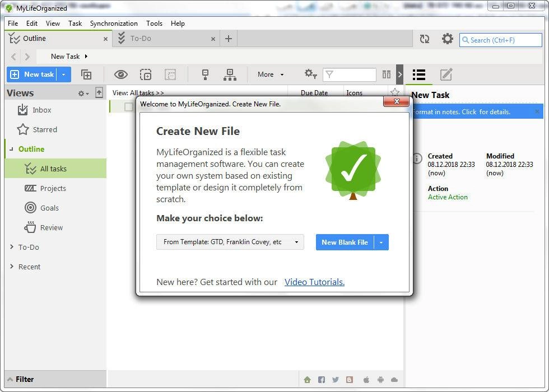This screenshot has height=392, width=549.
Task: Open the From Template dropdown
Action: point(230,242)
